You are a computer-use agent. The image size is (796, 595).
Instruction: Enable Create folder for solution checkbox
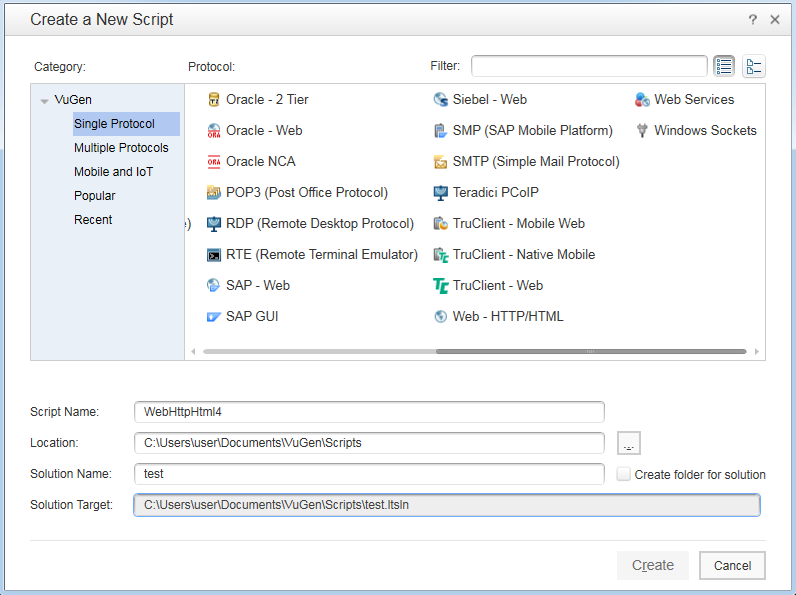623,474
